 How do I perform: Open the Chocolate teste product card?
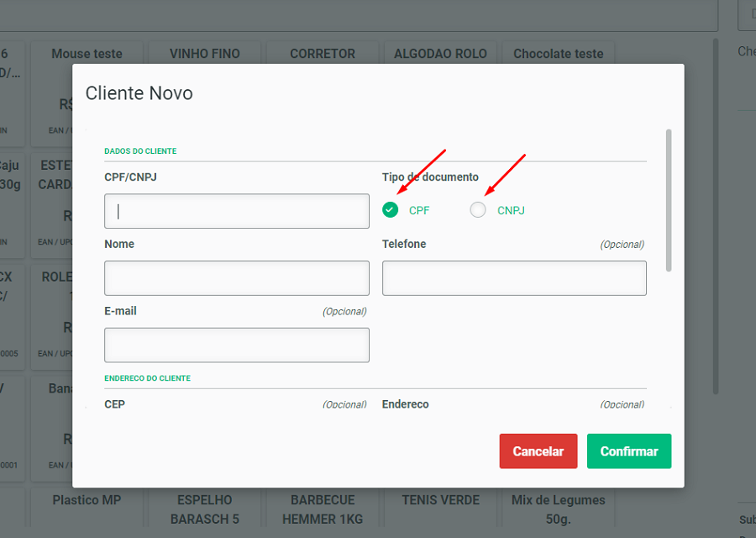point(558,52)
